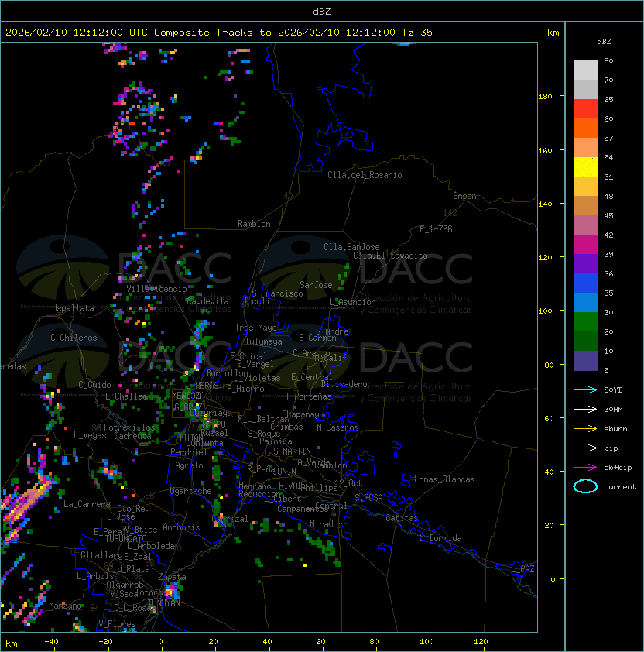Click the cyan current ellipse symbol
644x652 pixels.
click(x=585, y=486)
